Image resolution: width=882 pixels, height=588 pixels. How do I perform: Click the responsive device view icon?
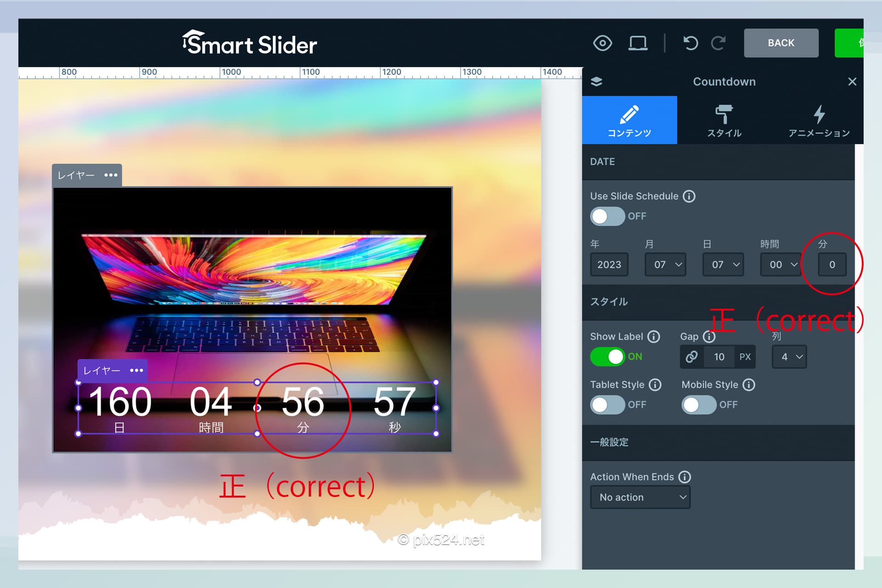click(x=638, y=43)
